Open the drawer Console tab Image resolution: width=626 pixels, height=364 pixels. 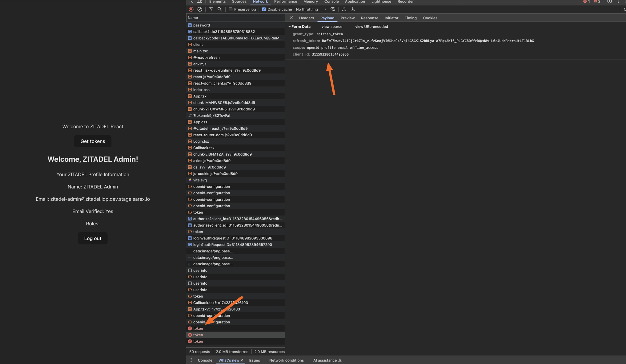(205, 360)
